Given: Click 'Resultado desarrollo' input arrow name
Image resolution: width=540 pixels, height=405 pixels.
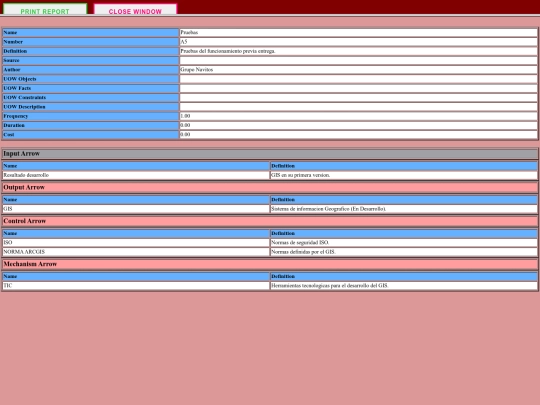Looking at the screenshot, I should [x=26, y=175].
